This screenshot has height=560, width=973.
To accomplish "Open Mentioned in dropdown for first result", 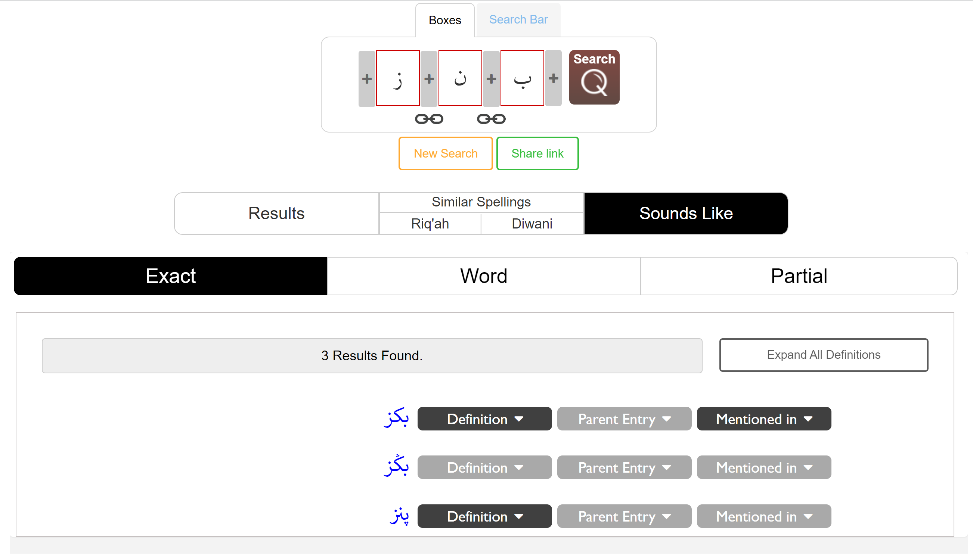I will (763, 419).
